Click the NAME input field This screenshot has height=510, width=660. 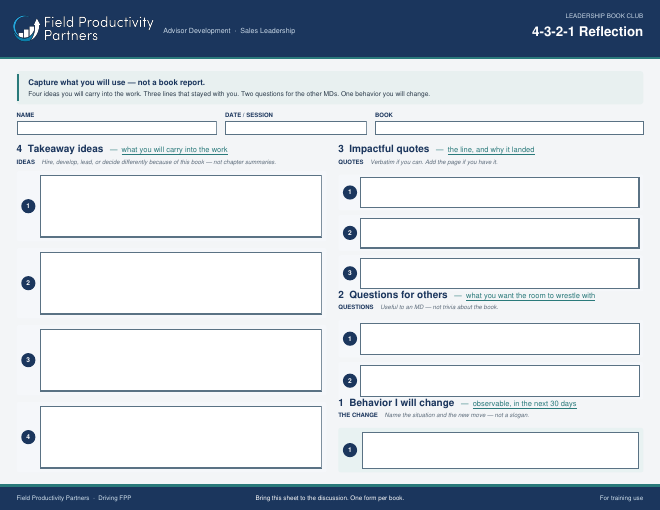tap(117, 128)
